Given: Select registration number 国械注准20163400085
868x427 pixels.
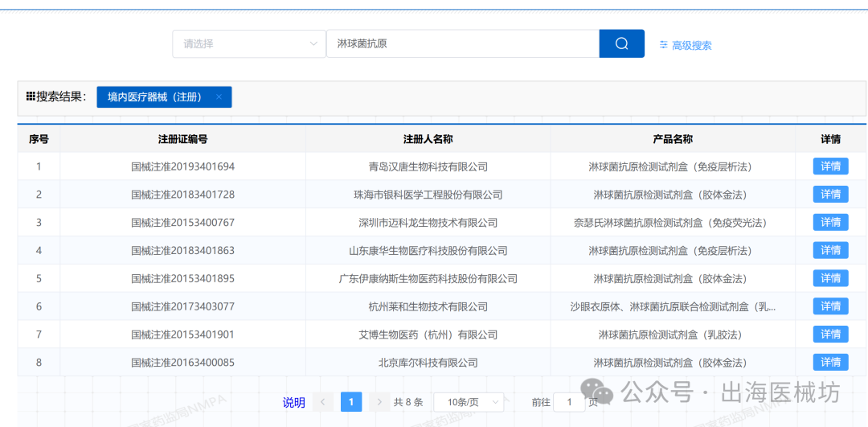Looking at the screenshot, I should pyautogui.click(x=182, y=363).
